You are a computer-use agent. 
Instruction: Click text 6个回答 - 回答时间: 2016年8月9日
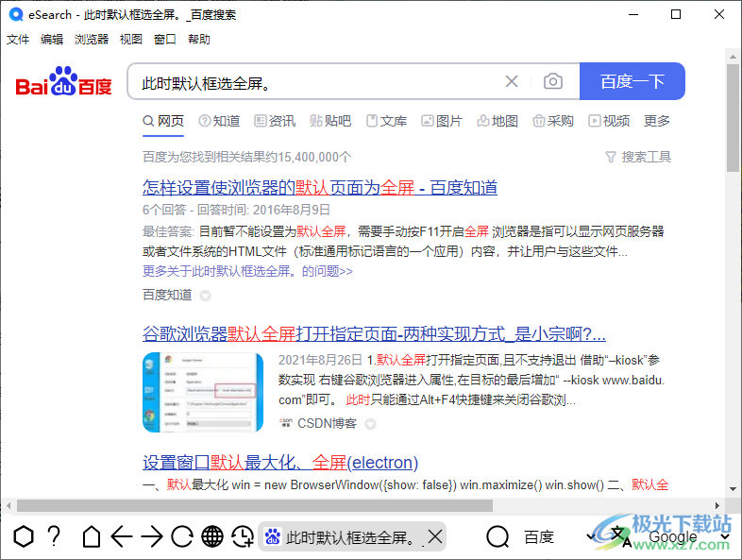pyautogui.click(x=236, y=210)
